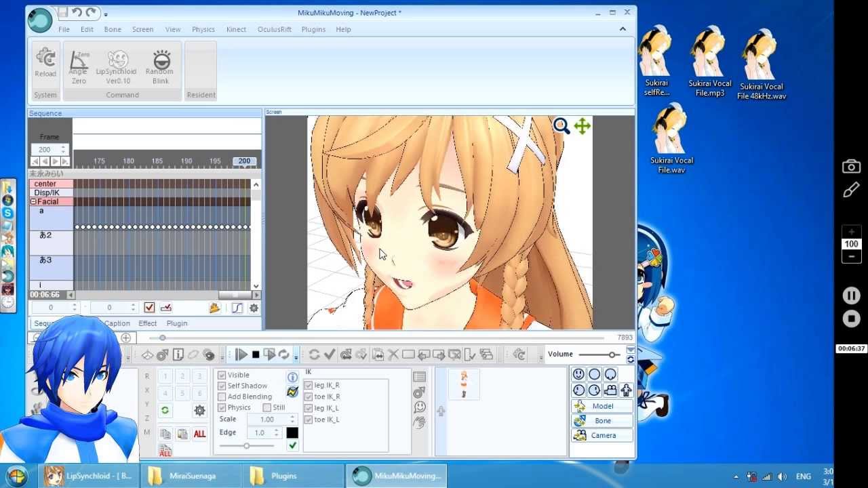868x488 pixels.
Task: Click the green move arrows icon in Screen
Action: (583, 126)
